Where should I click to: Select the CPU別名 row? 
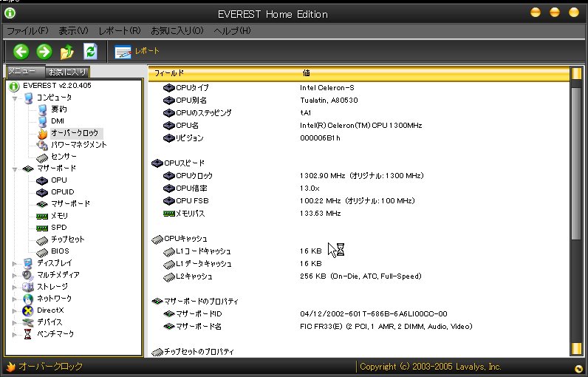coord(359,100)
